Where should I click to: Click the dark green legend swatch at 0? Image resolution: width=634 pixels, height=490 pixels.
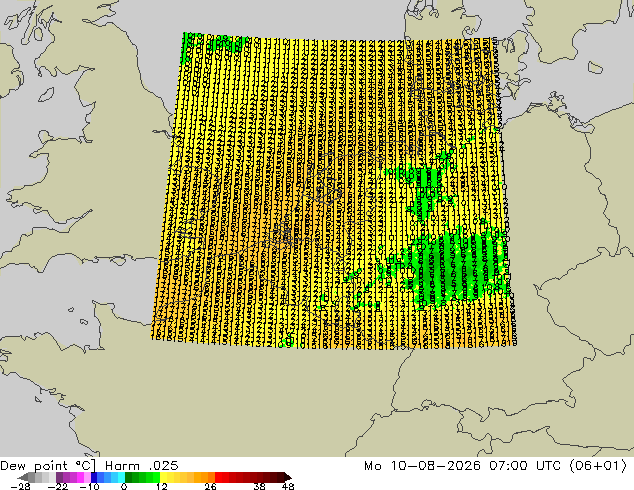click(129, 477)
